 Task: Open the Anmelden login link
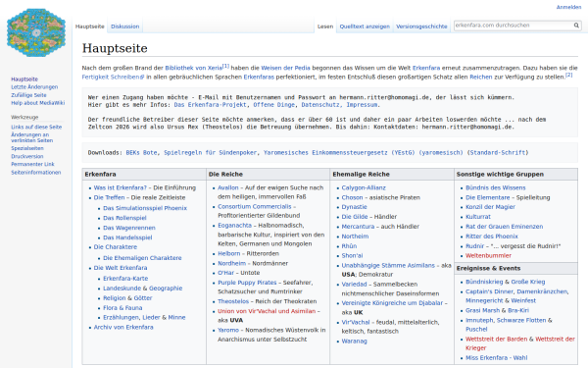[568, 7]
